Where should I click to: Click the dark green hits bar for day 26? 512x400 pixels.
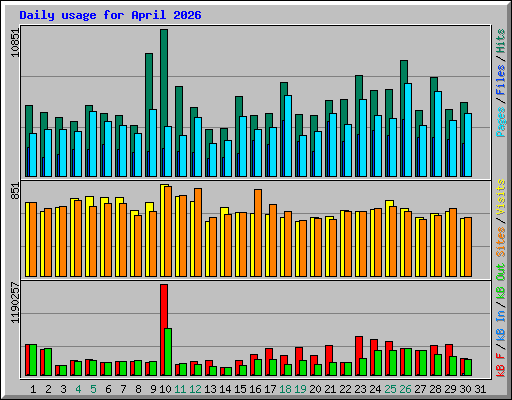pos(404,72)
